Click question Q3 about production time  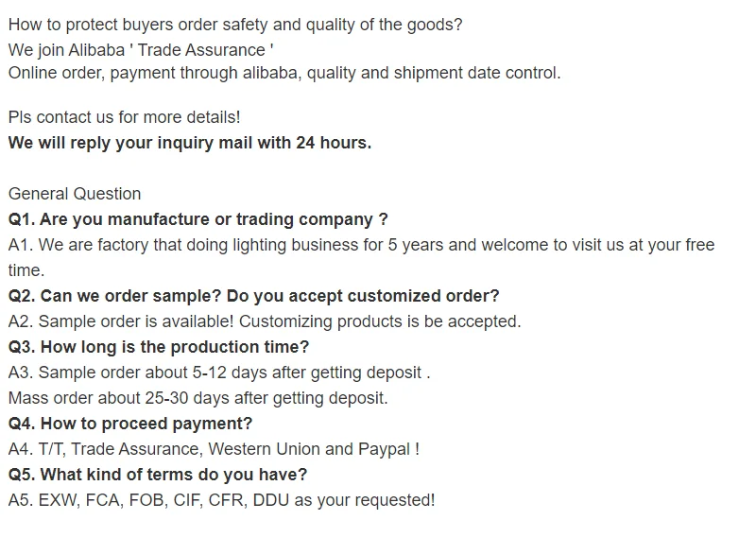pyautogui.click(x=159, y=347)
